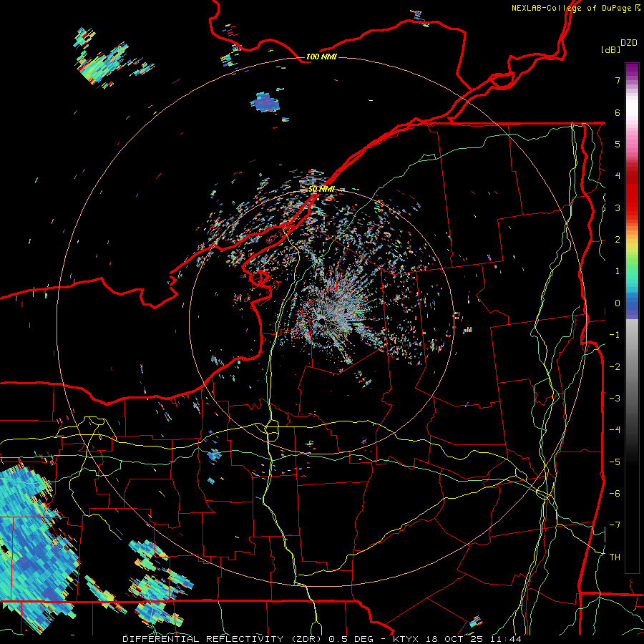Click the 100 NMI range ring label
Viewport: 644px width, 644px height.
coord(321,57)
